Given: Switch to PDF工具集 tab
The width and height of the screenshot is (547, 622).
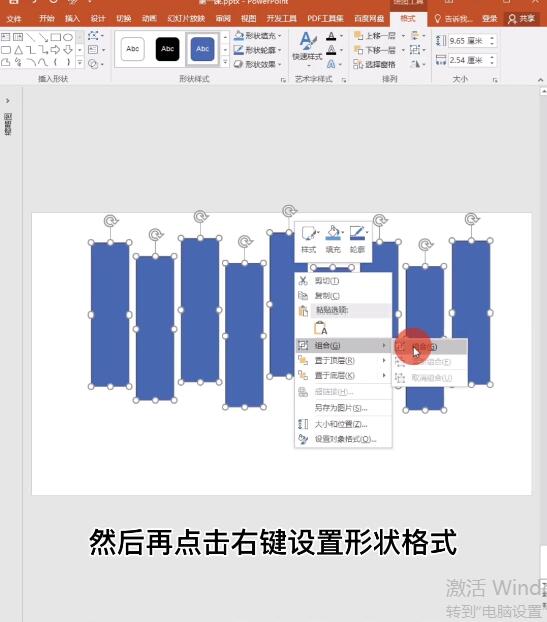Looking at the screenshot, I should coord(325,18).
